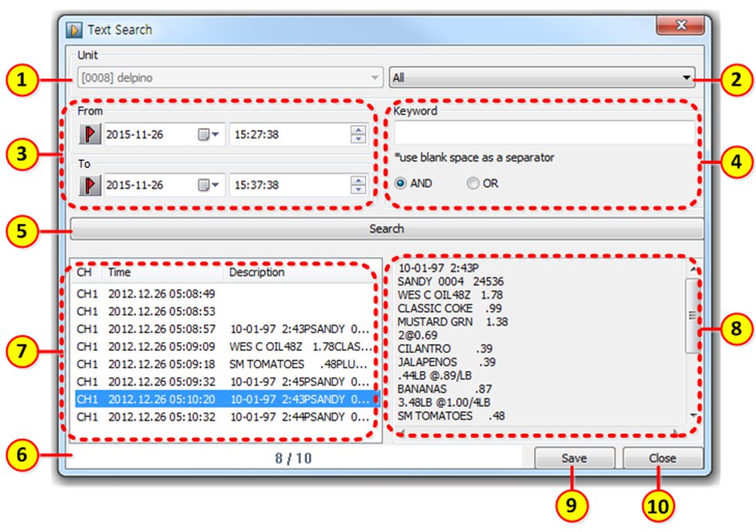Decrease the To time with spinner
756x532 pixels.
click(358, 189)
